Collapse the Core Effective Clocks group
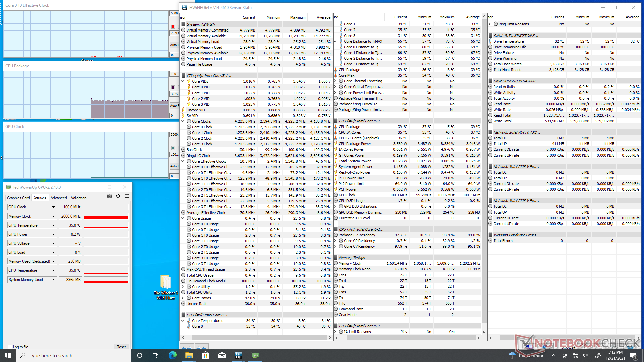The height and width of the screenshot is (362, 644). tap(183, 161)
